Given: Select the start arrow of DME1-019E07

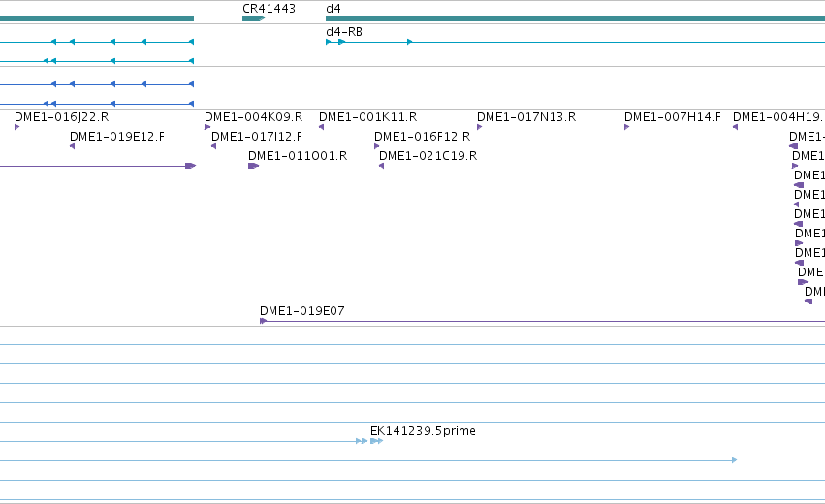Looking at the screenshot, I should [x=263, y=321].
